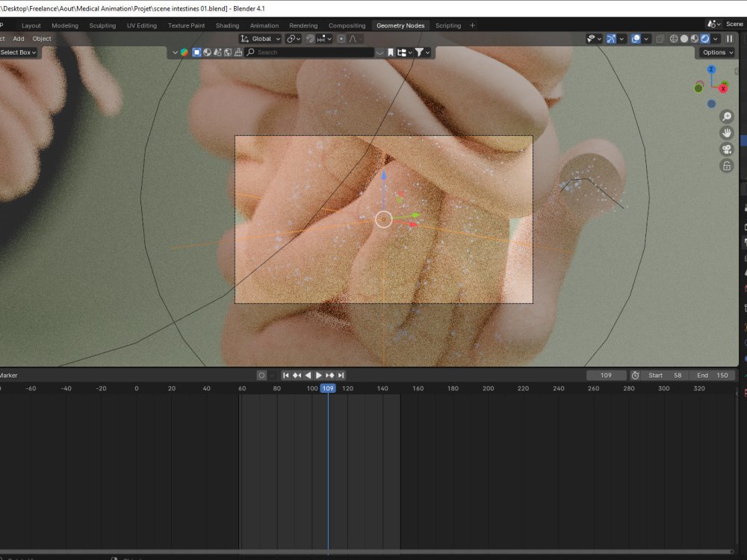Click the blue Z axis gizmo handle

click(711, 69)
